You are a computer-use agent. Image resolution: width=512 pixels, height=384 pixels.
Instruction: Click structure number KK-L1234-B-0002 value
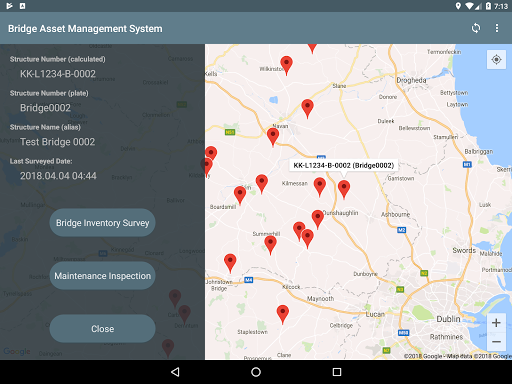(58, 74)
